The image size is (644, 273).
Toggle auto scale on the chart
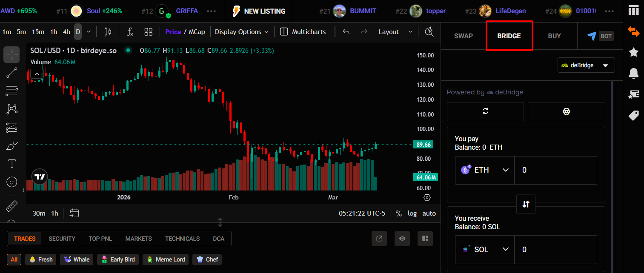pos(429,213)
